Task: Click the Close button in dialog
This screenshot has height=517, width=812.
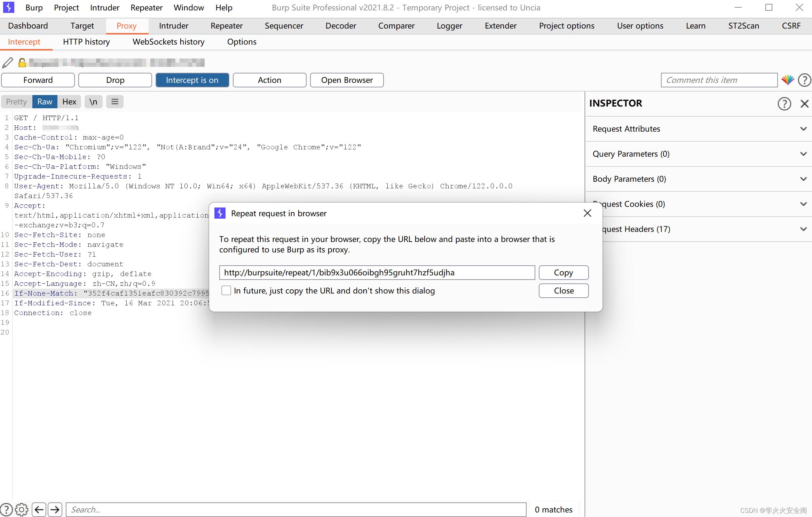Action: pos(563,291)
